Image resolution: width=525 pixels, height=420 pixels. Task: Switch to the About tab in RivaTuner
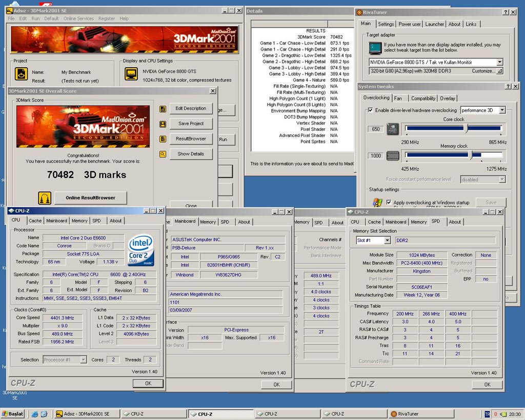tap(454, 24)
